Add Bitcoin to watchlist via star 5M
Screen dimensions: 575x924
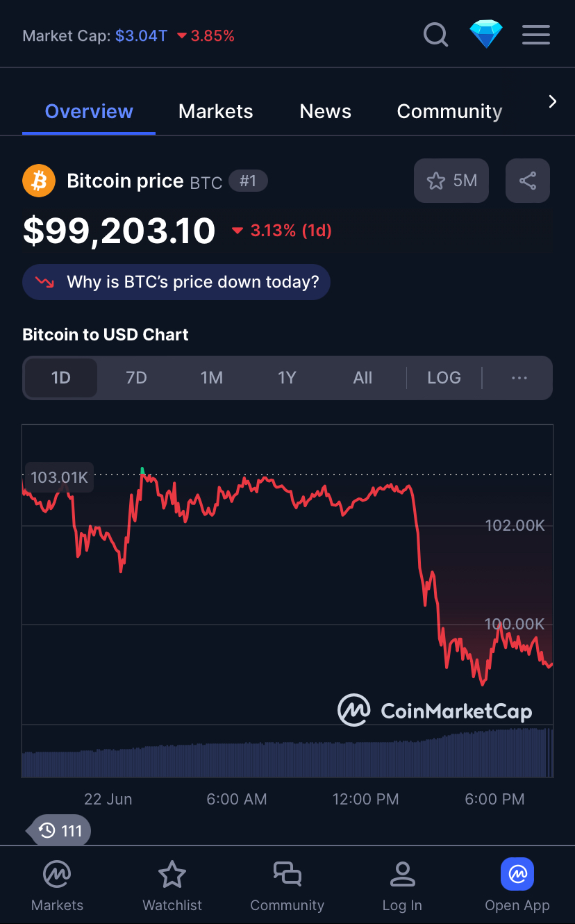(x=451, y=181)
